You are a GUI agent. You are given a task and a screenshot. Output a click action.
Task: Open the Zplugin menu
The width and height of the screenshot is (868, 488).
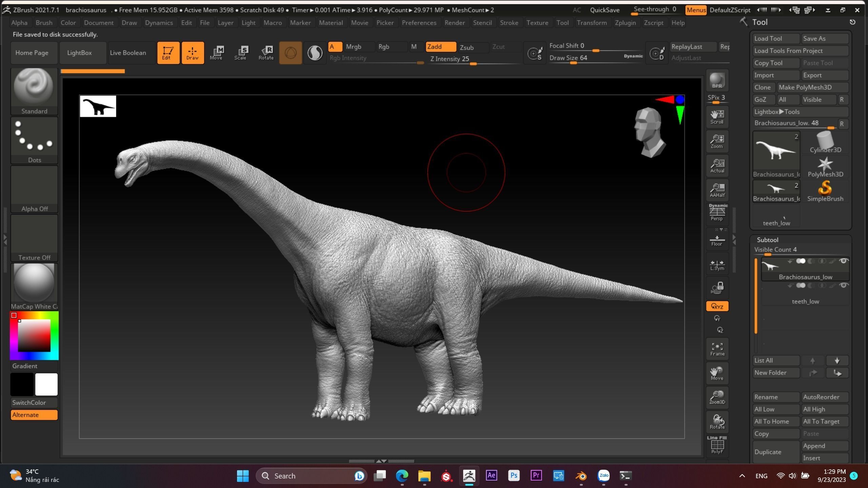tap(625, 23)
